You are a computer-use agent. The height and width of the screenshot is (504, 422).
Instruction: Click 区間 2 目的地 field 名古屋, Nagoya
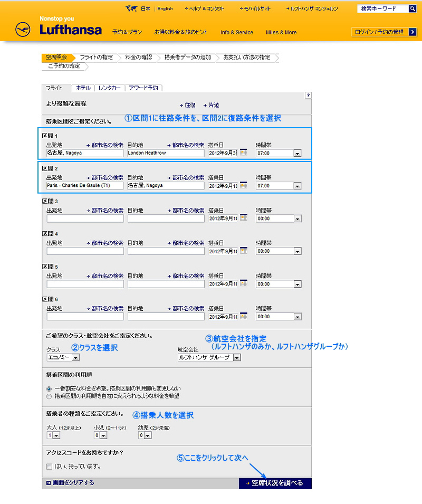(x=166, y=185)
